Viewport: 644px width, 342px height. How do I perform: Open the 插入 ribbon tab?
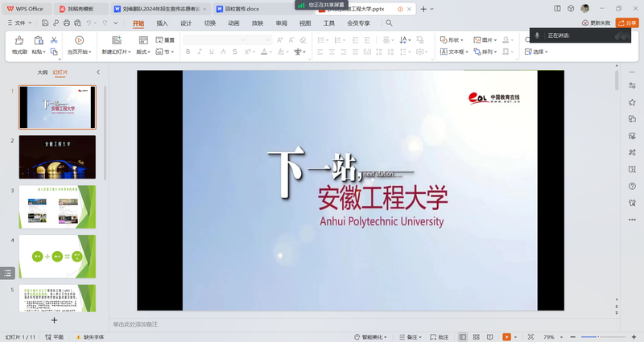[x=163, y=23]
